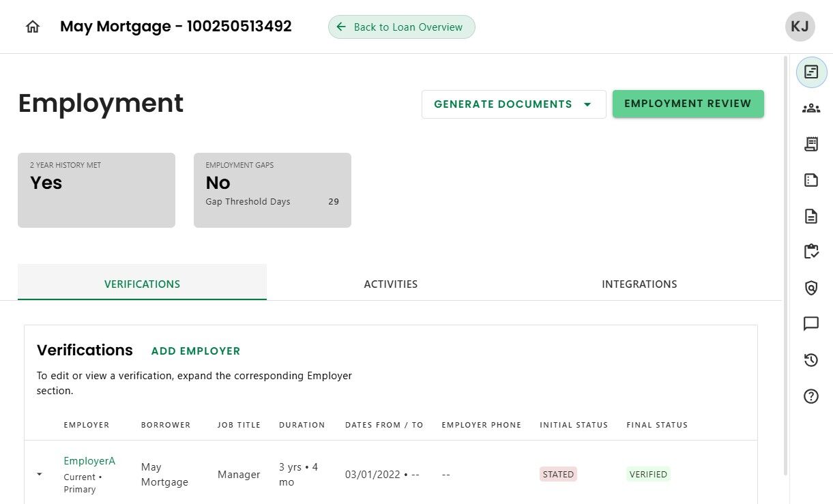This screenshot has width=833, height=504.
Task: Open the history clock sidebar icon
Action: pyautogui.click(x=811, y=360)
